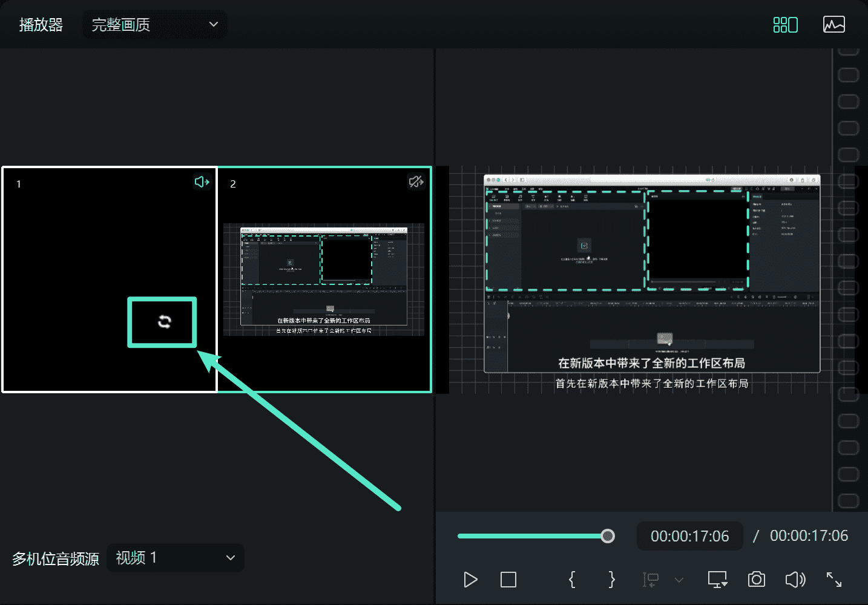Start playback with the Play button

click(x=470, y=580)
